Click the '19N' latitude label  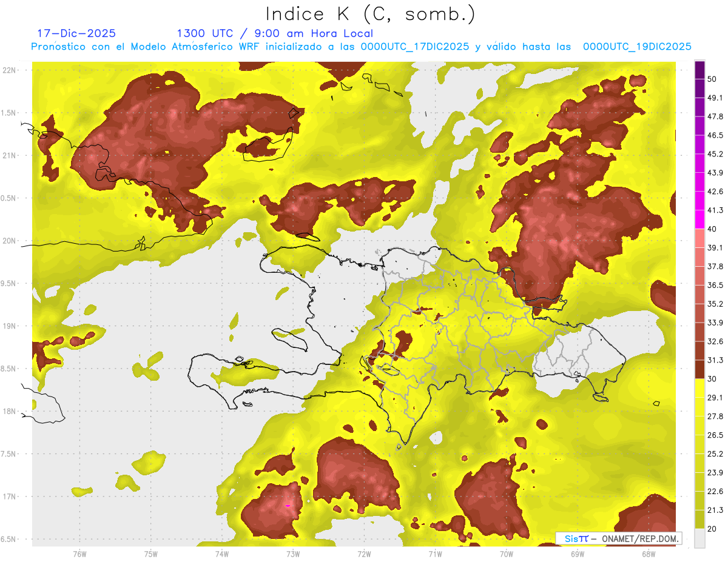(10, 326)
